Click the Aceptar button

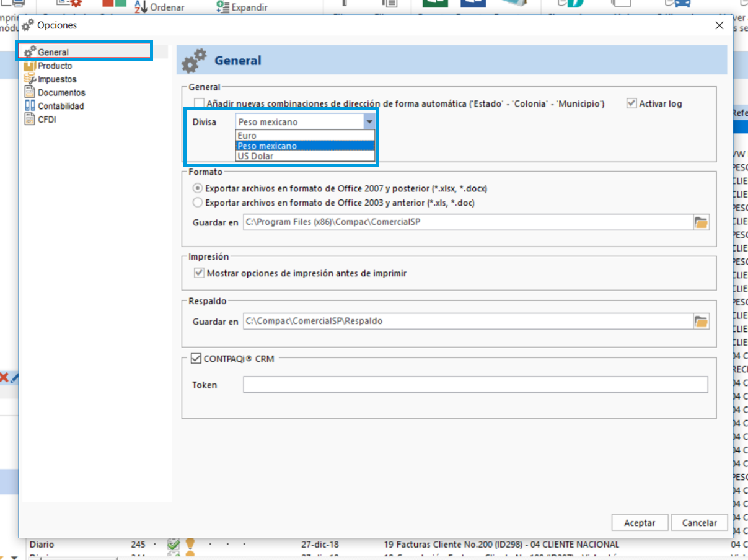tap(640, 523)
